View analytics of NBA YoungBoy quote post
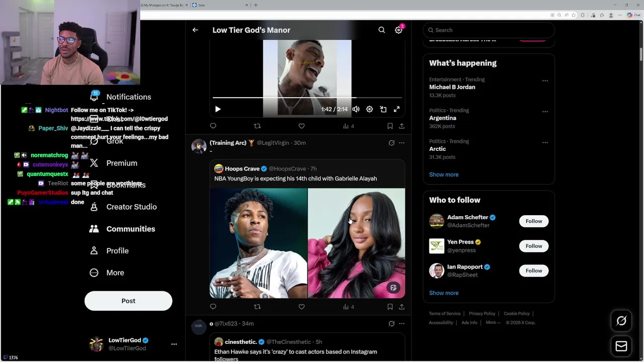Image resolution: width=644 pixels, height=362 pixels. [348, 307]
